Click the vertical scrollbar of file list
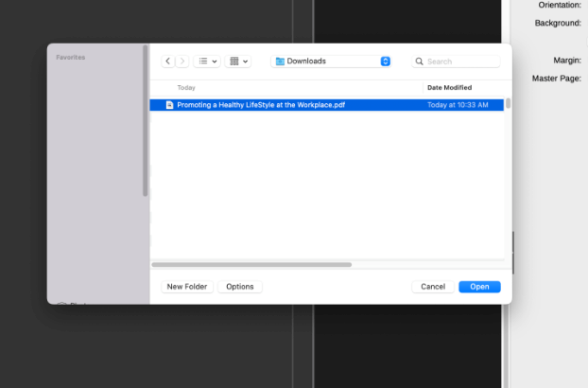Screen dimensions: 588x388 click(509, 103)
